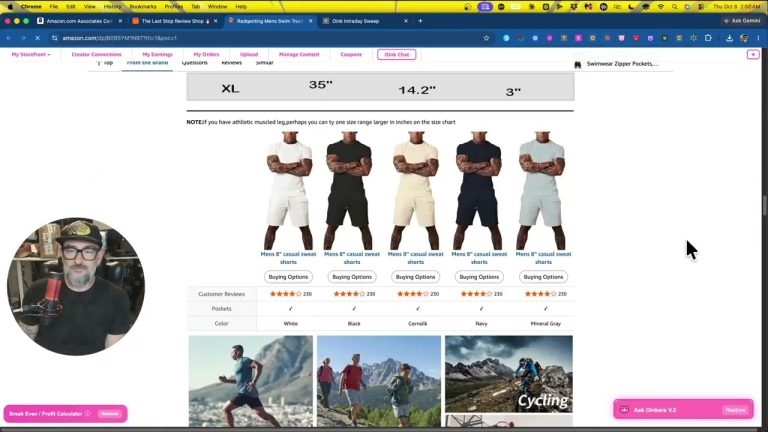768x432 pixels.
Task: Open the History menu in menu bar
Action: pyautogui.click(x=112, y=7)
